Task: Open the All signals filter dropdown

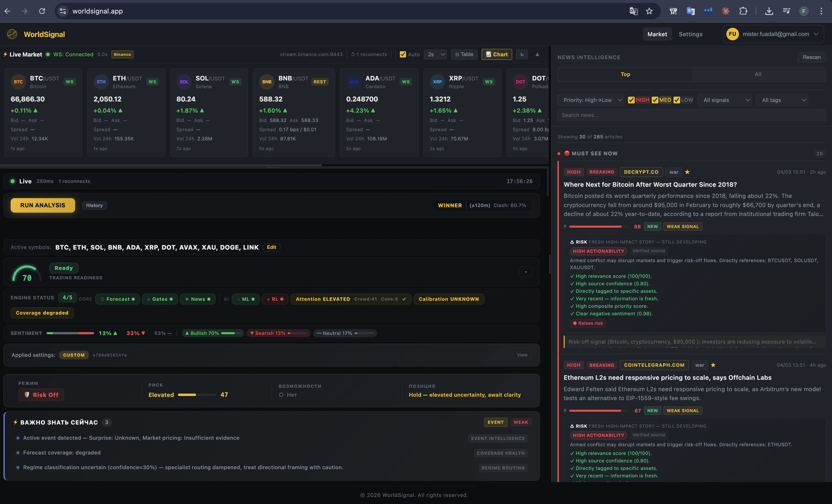Action: click(x=724, y=100)
